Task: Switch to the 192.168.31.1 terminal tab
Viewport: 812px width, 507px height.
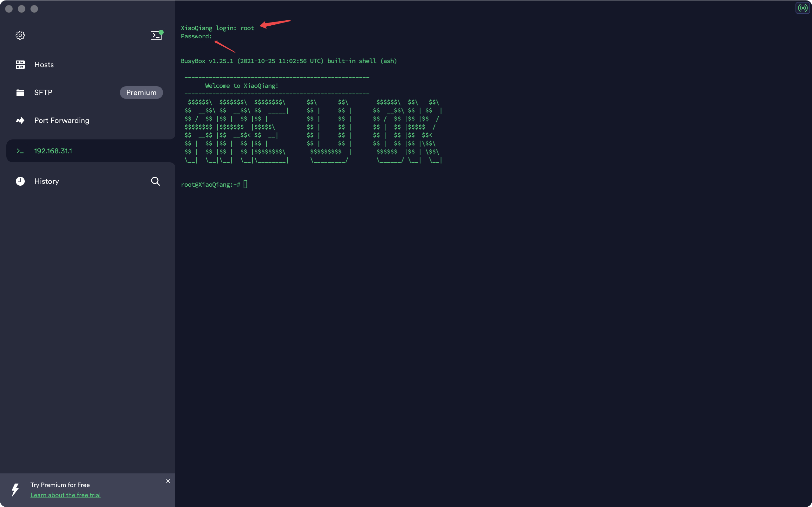Action: pyautogui.click(x=53, y=151)
